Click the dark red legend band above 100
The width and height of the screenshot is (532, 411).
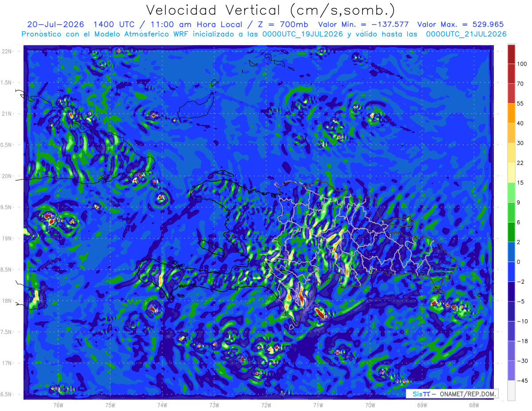point(511,55)
